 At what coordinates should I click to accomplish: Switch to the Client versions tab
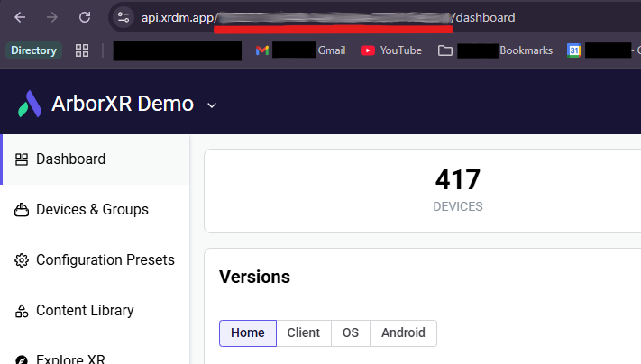tap(303, 332)
